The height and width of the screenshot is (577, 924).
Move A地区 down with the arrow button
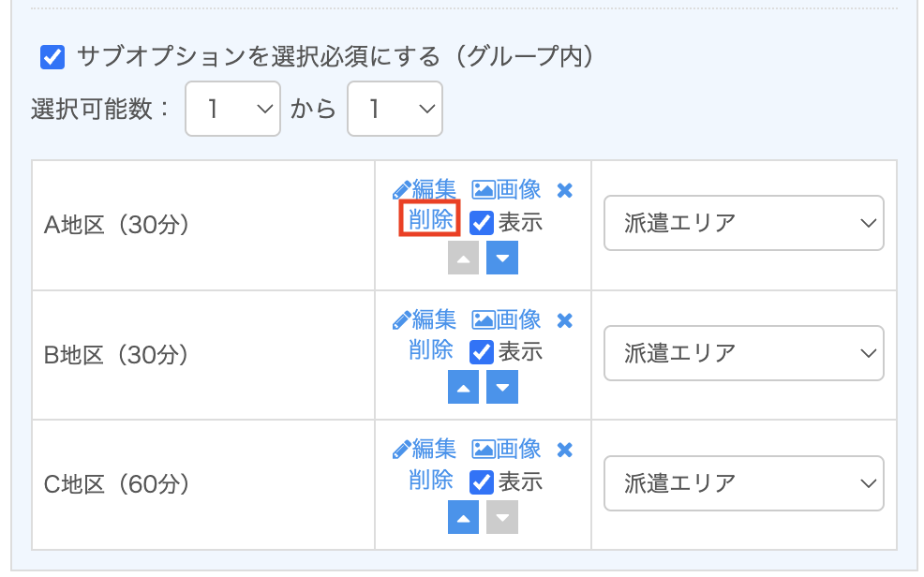[x=502, y=258]
